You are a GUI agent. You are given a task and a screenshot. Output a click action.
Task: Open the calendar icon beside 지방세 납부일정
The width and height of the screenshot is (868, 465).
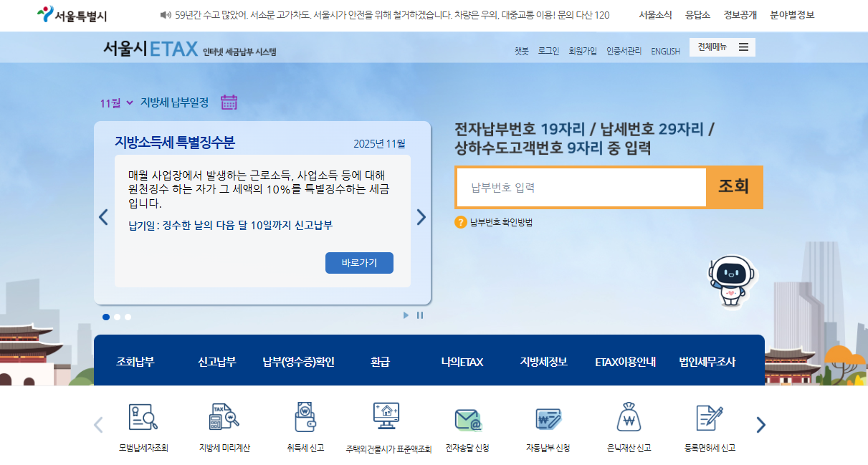(229, 102)
